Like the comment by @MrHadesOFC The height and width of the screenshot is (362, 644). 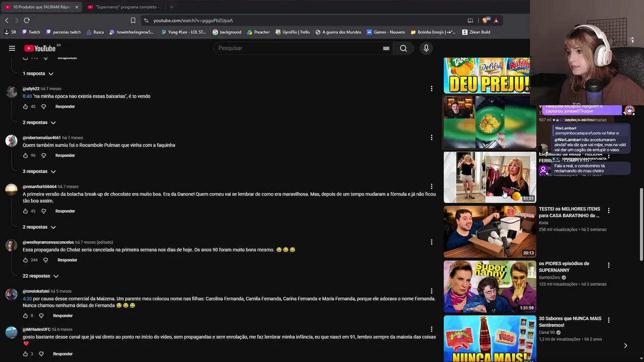(26, 354)
